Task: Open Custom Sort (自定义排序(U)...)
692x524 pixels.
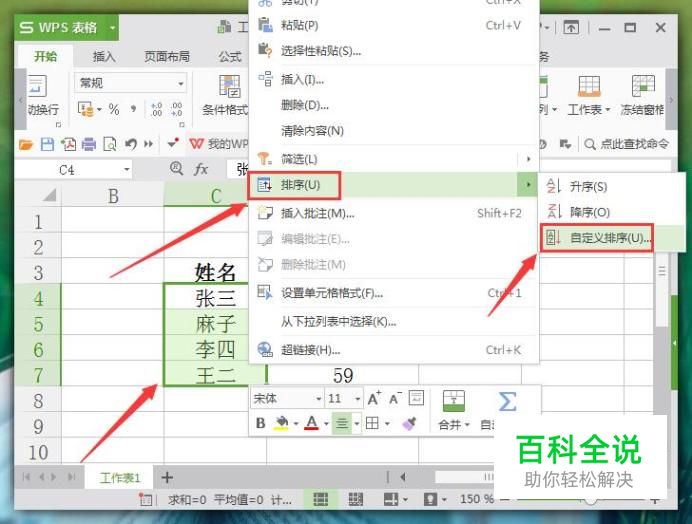Action: click(612, 238)
